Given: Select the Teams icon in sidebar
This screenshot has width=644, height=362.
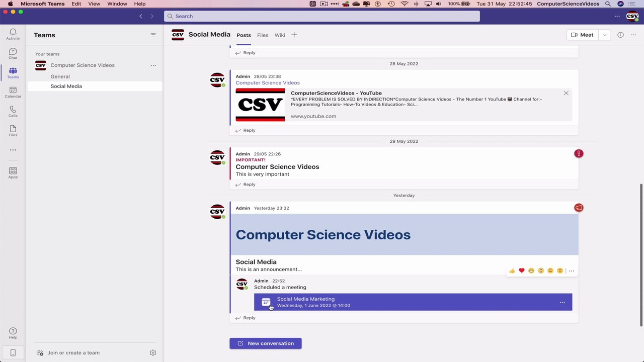Looking at the screenshot, I should point(13,73).
